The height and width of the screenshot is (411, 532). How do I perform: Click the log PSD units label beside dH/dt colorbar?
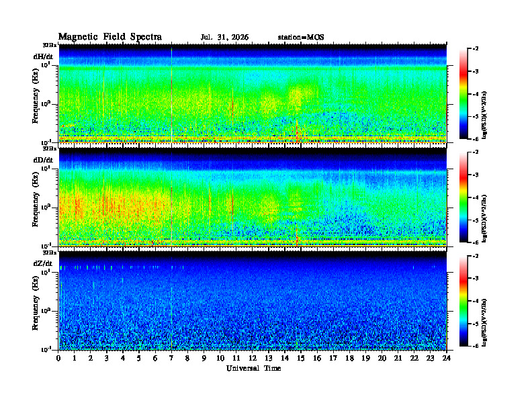(x=484, y=115)
